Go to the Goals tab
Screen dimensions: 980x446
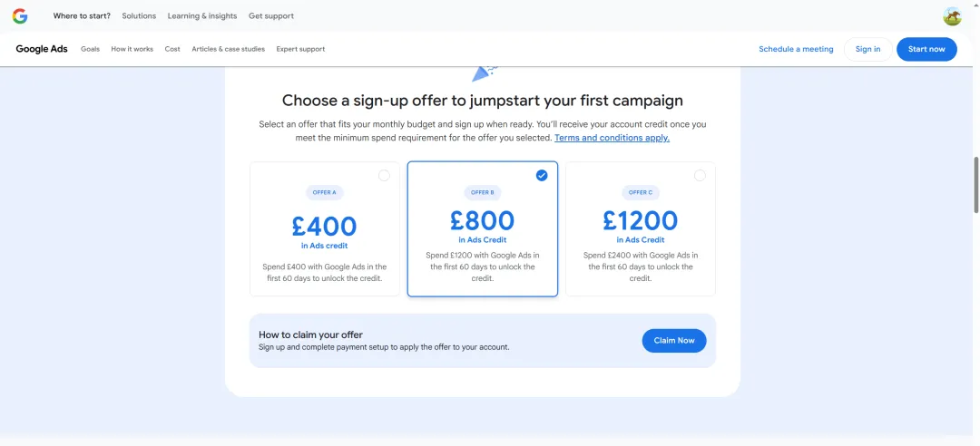pyautogui.click(x=90, y=49)
